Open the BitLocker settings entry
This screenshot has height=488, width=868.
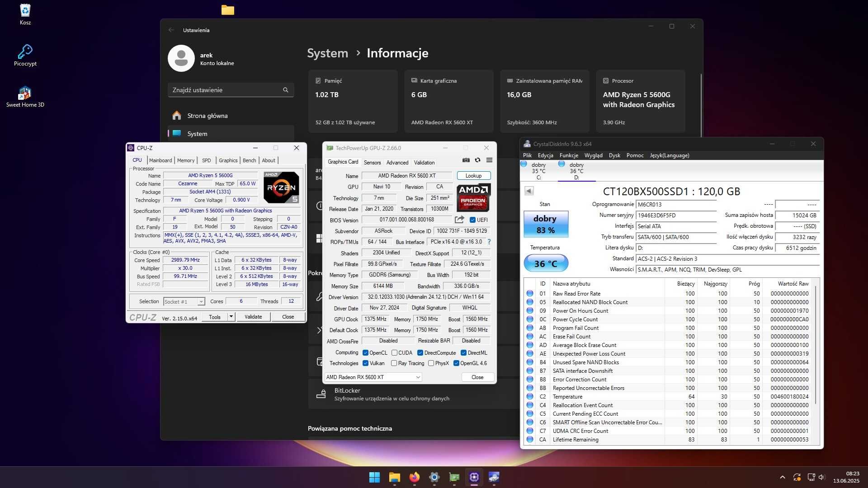(414, 394)
